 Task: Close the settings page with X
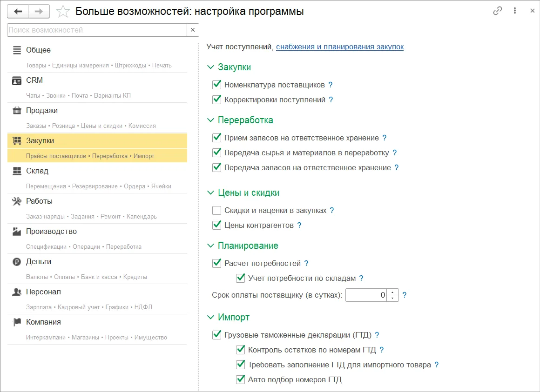tap(532, 11)
